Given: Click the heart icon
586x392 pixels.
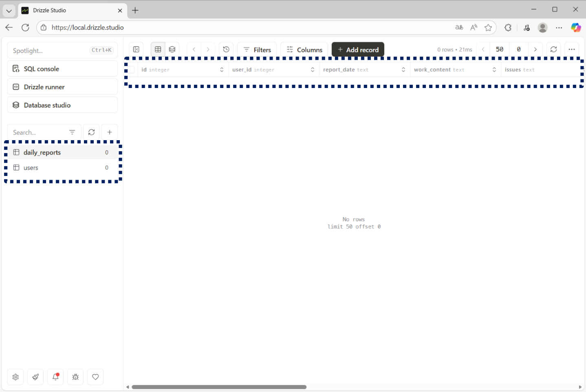Looking at the screenshot, I should (95, 377).
